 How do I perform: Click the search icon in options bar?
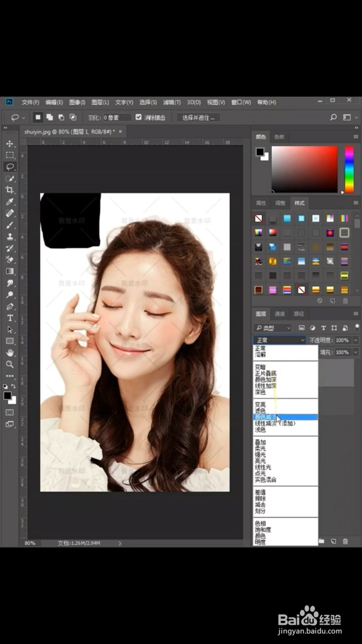coord(333,117)
